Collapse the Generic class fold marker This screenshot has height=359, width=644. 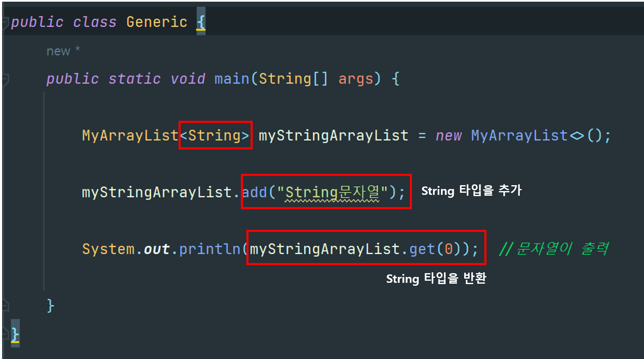tap(5, 22)
